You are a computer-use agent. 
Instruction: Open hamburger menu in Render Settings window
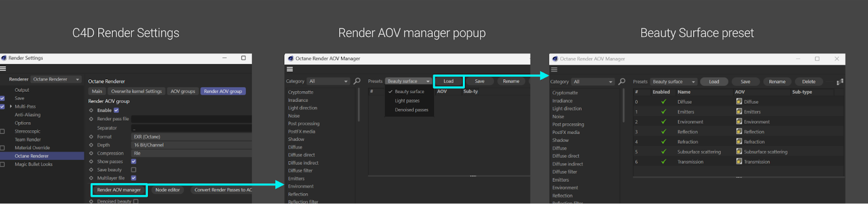(x=3, y=69)
